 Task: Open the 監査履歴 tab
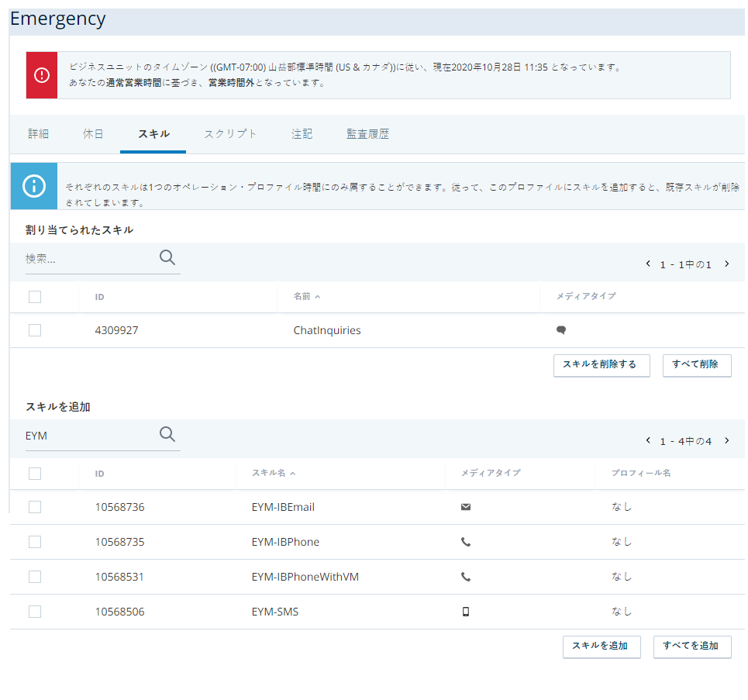point(367,134)
